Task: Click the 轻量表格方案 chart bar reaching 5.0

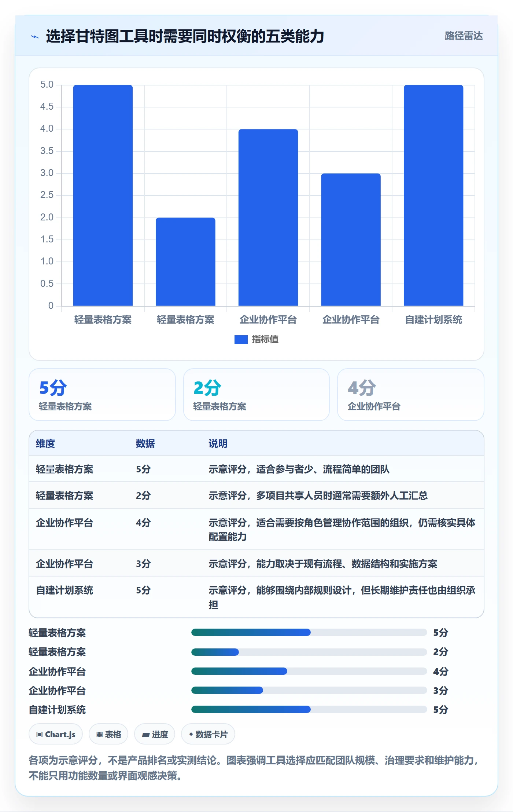Action: 103,195
